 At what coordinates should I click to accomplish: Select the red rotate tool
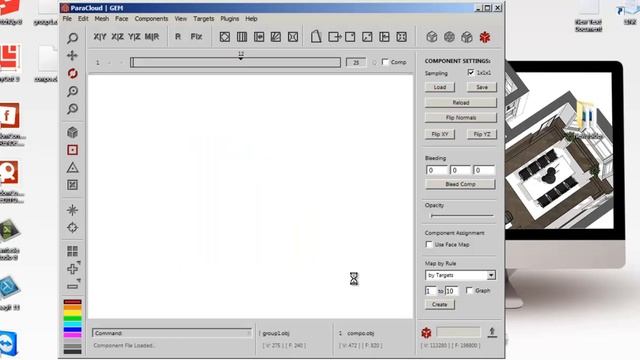point(73,73)
